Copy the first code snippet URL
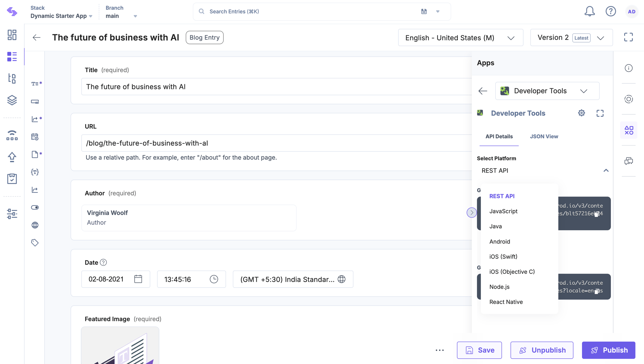The height and width of the screenshot is (364, 644). coord(597,214)
